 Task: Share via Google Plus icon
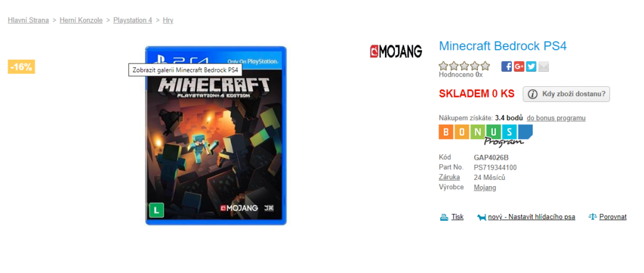pos(519,67)
